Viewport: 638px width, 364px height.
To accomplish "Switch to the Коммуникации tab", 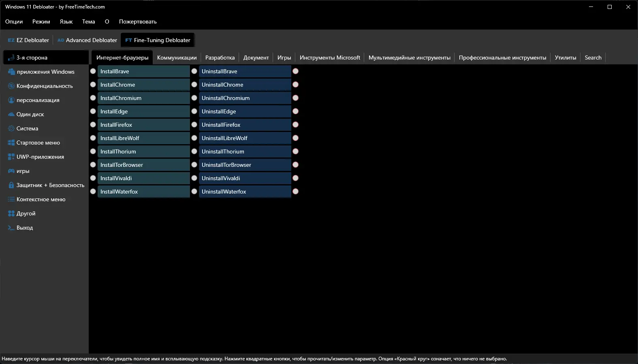I will click(177, 57).
